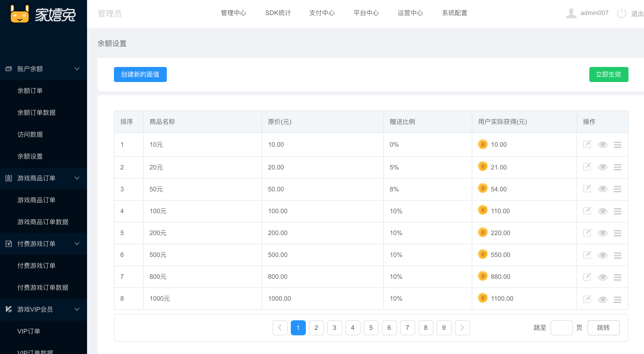644x354 pixels.
Task: Click the green 立即生效 button
Action: pos(608,74)
